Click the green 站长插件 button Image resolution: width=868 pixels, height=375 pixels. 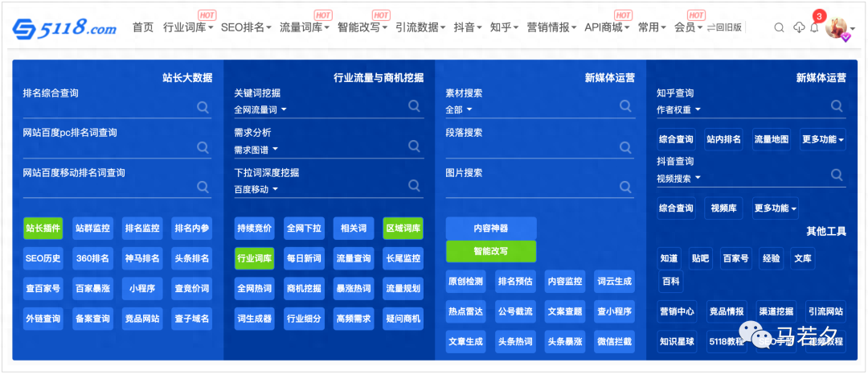tap(43, 229)
